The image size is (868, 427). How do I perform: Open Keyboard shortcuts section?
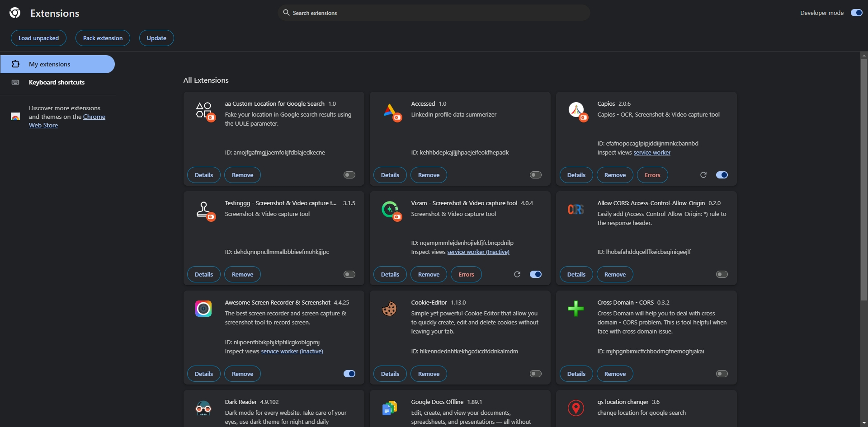pos(57,82)
